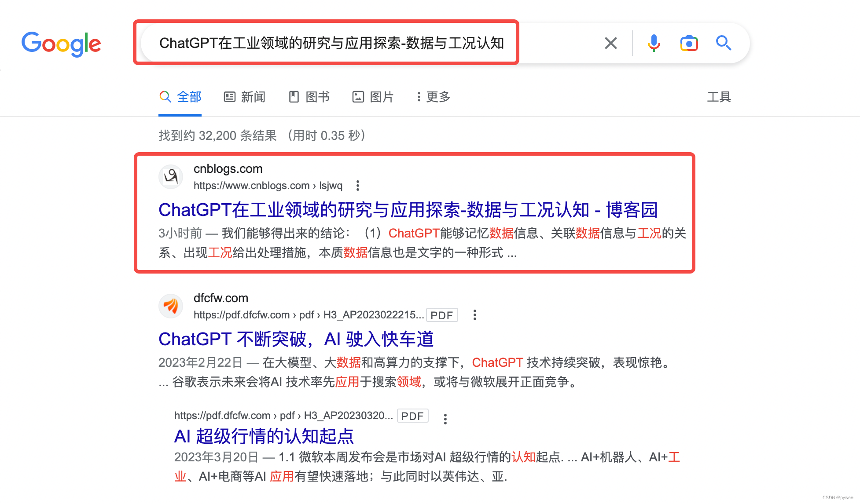Viewport: 860px width, 504px height.
Task: Click inside the search query text field
Action: coord(331,43)
